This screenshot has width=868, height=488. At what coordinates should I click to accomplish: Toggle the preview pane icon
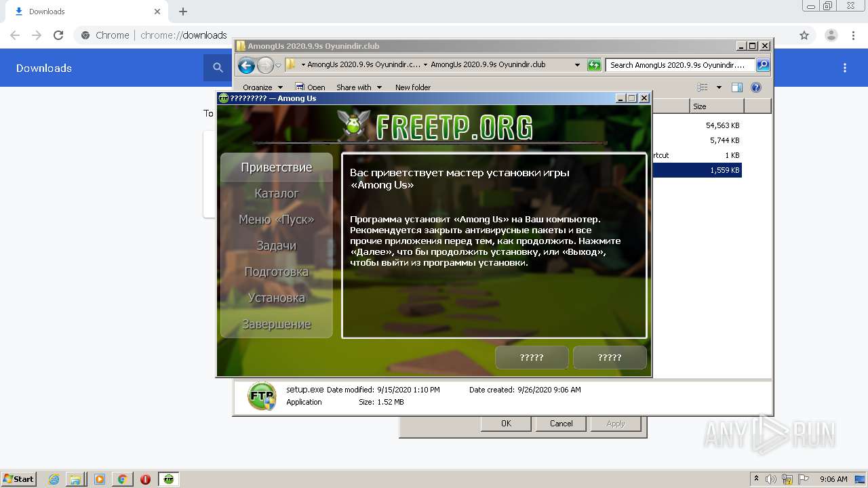tap(737, 87)
